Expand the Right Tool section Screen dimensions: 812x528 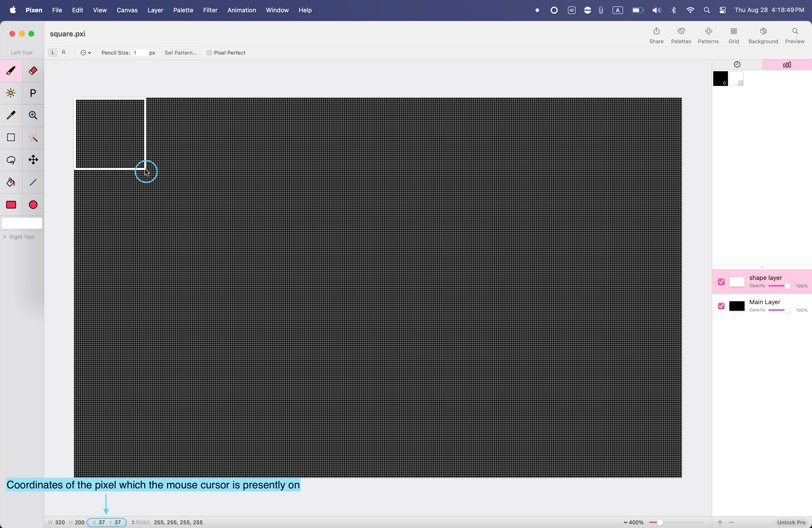click(5, 237)
